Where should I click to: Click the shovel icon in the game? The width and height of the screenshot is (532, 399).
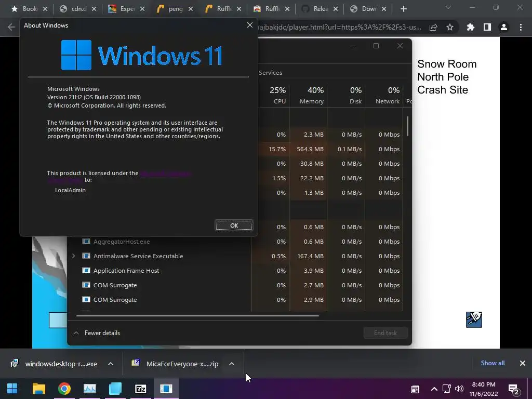click(x=474, y=320)
